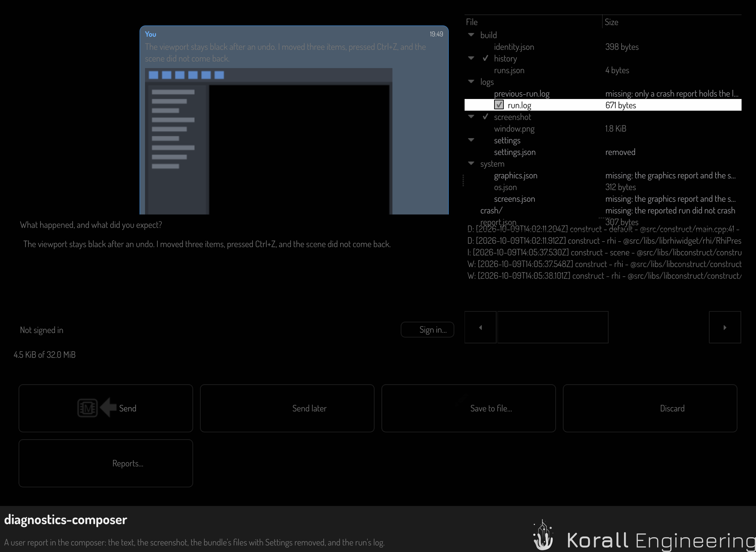
Task: Collapse the screenshot folder arrow
Action: 471,117
